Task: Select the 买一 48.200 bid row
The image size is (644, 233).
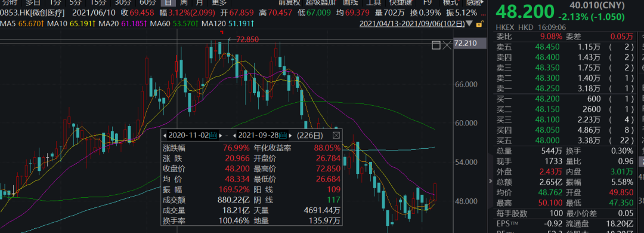Action: coord(566,99)
